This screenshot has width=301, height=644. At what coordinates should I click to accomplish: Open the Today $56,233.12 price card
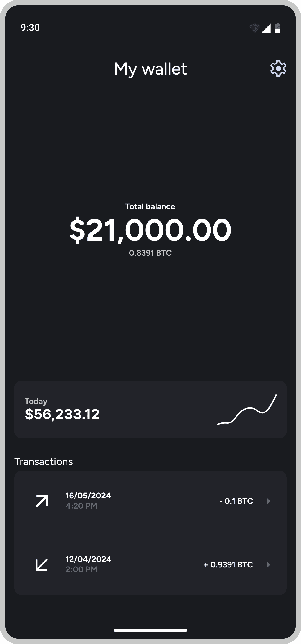click(150, 410)
